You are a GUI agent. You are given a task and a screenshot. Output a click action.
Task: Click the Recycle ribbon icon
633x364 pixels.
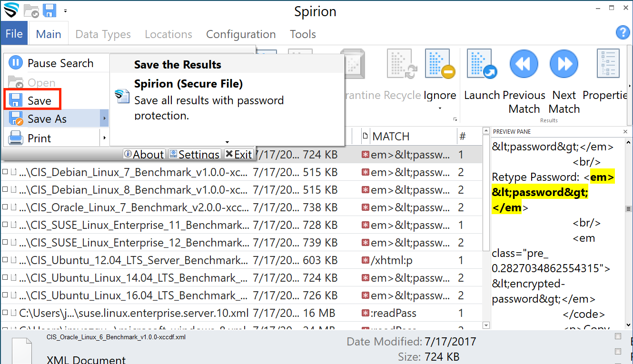point(403,64)
